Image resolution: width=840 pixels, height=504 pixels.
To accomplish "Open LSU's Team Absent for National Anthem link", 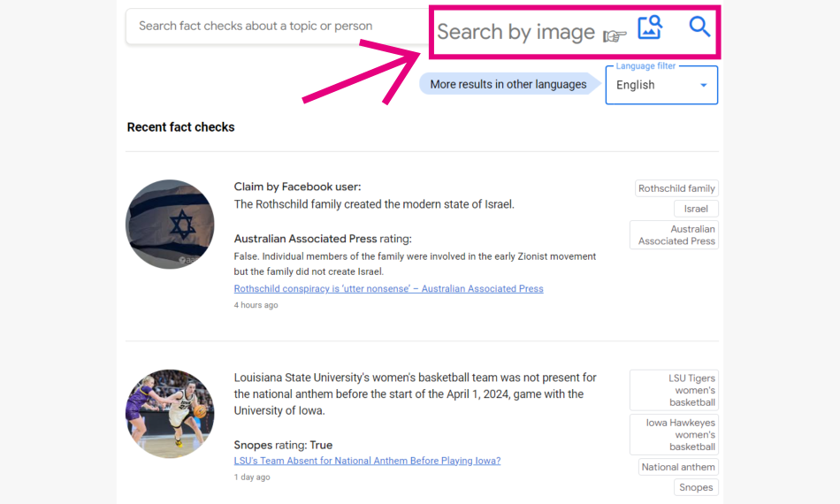I will coord(367,461).
